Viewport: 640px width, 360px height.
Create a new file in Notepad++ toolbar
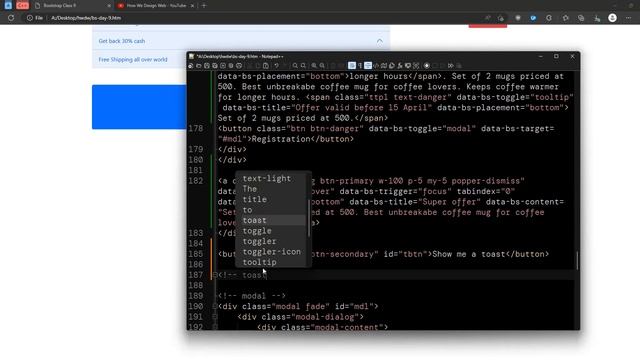[x=191, y=66]
